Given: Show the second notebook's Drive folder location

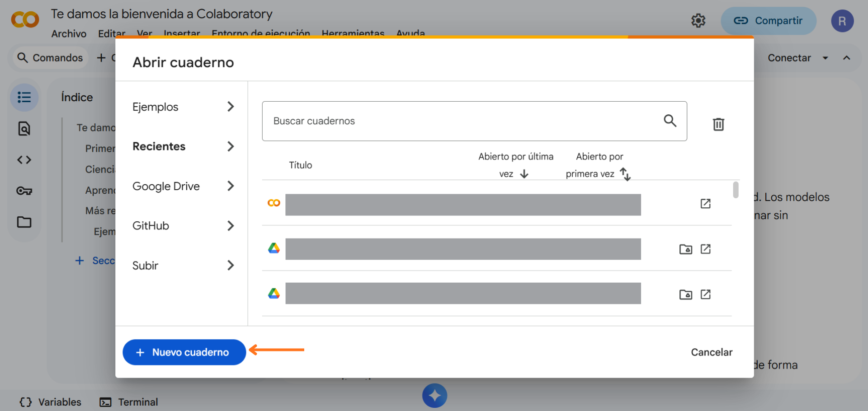Looking at the screenshot, I should point(685,249).
